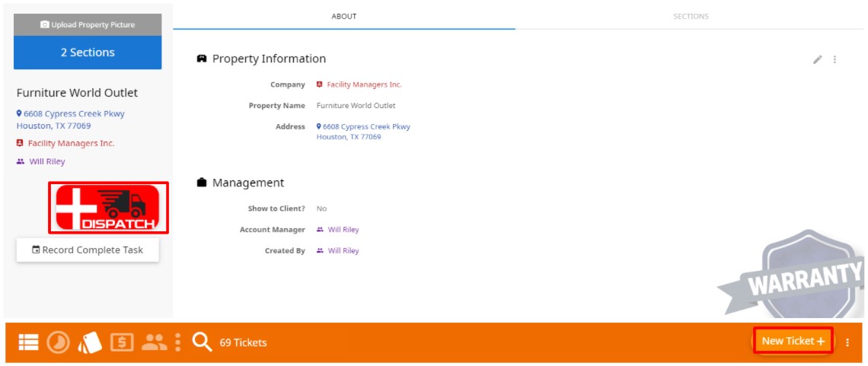Search tickets with the magnifier icon
This screenshot has height=366, width=868.
[202, 342]
